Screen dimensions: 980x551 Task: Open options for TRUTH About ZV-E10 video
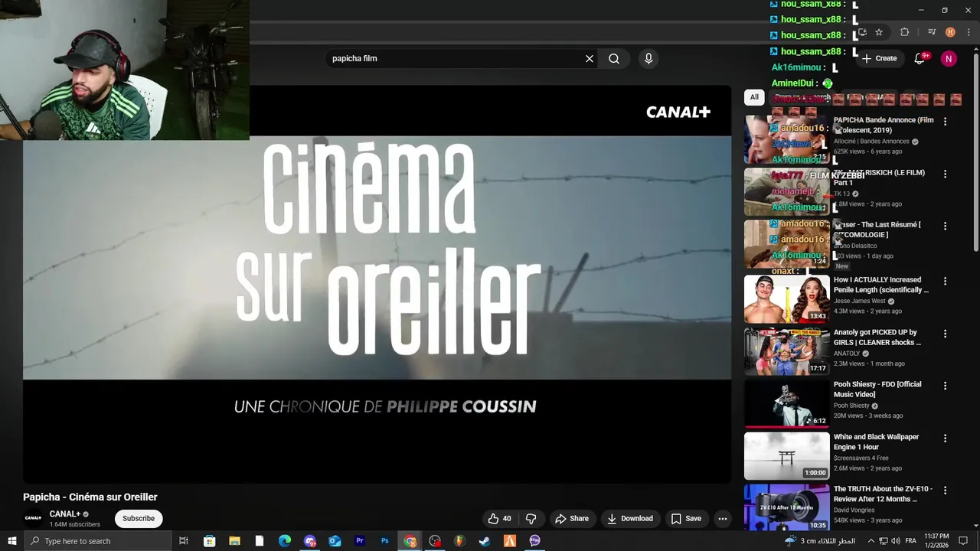coord(945,490)
